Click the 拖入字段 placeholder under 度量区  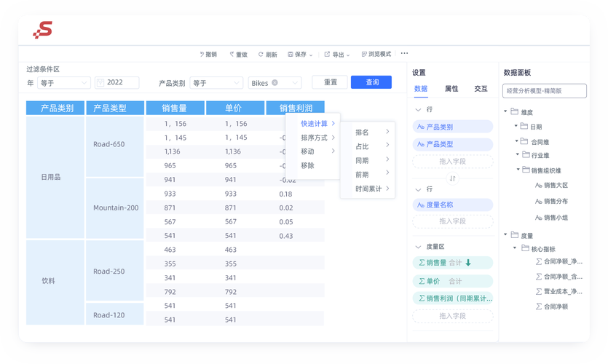[452, 316]
